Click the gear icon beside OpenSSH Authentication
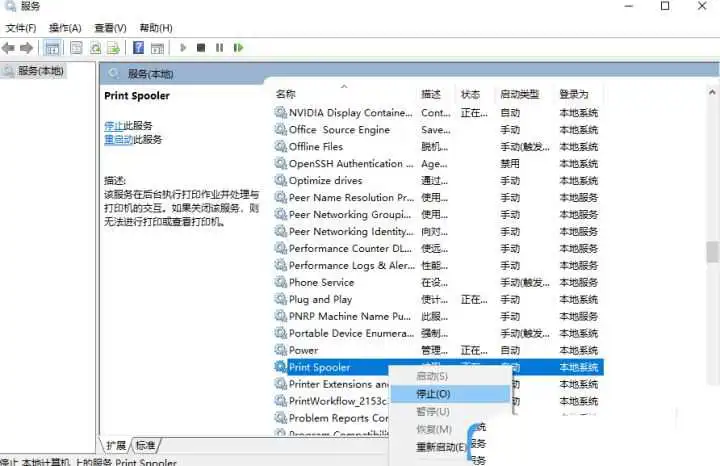The height and width of the screenshot is (466, 720). click(x=280, y=163)
